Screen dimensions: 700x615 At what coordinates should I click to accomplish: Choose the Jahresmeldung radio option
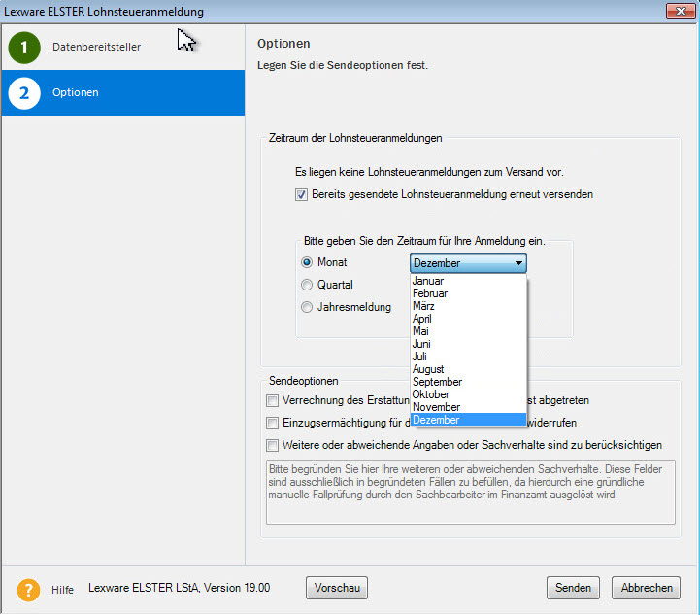(x=308, y=307)
